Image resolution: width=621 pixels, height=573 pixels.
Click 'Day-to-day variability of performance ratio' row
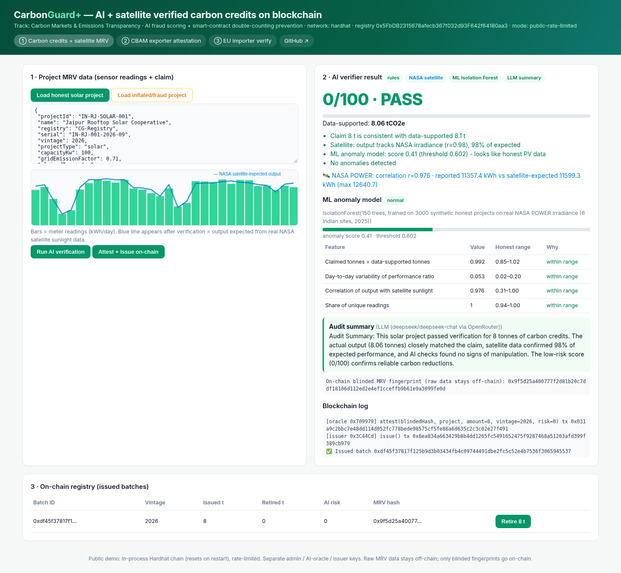456,276
